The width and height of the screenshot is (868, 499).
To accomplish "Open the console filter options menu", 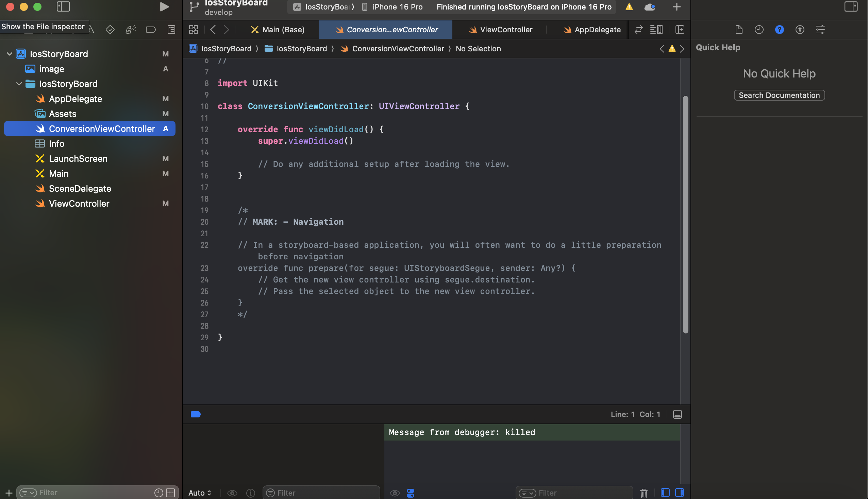I will (527, 493).
